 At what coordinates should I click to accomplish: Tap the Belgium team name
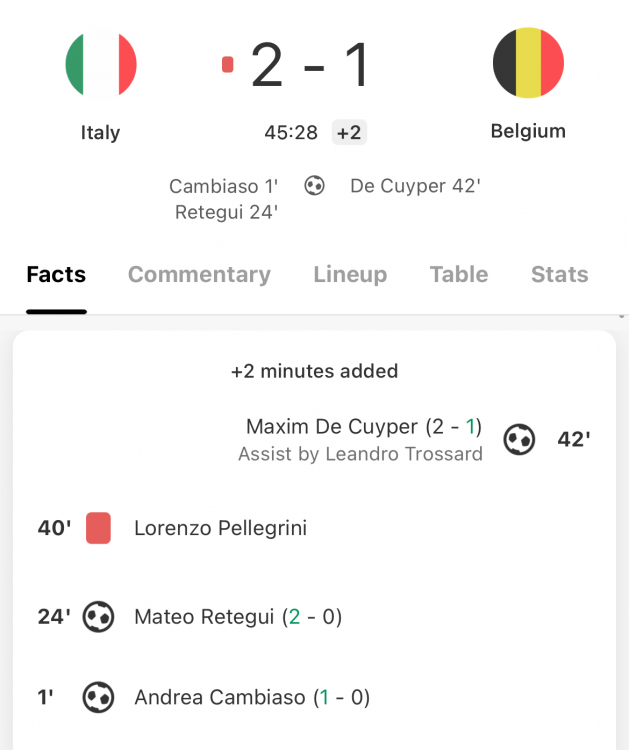tap(528, 131)
